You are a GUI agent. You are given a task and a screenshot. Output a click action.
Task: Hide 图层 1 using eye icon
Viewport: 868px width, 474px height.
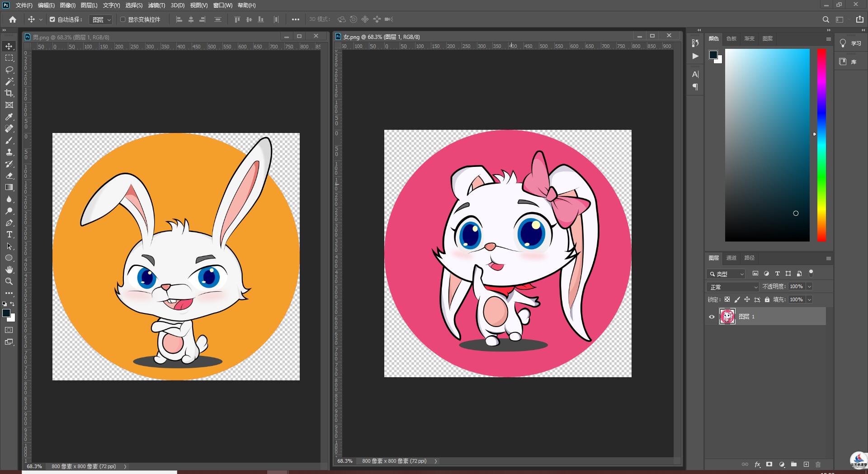click(x=712, y=317)
